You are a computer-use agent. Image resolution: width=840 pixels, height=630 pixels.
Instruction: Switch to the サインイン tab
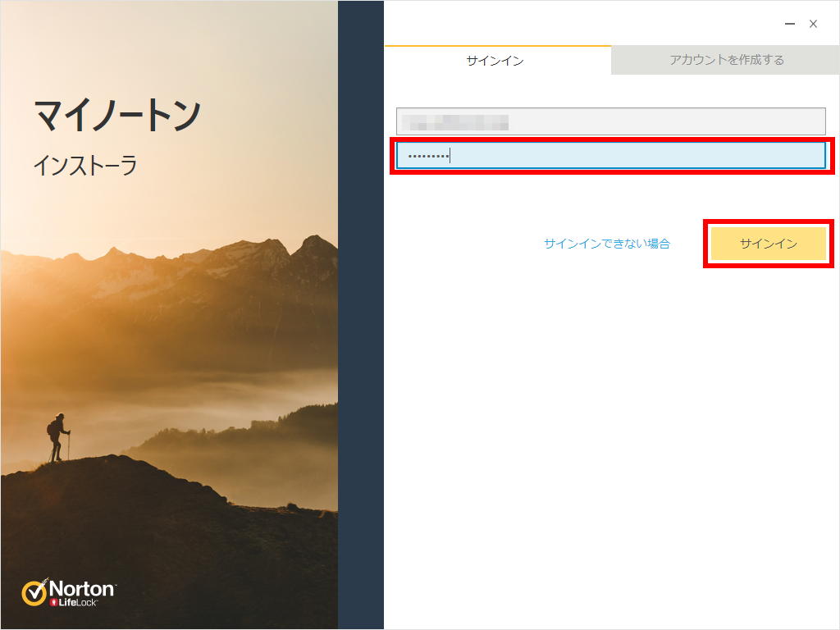click(x=498, y=60)
